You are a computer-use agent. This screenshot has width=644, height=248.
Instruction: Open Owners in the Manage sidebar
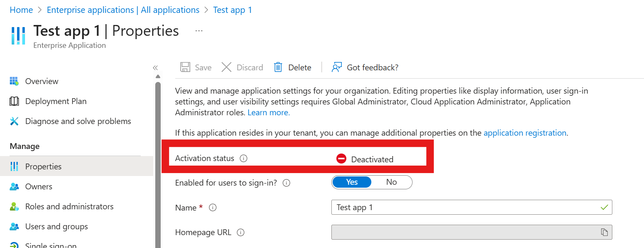click(39, 186)
